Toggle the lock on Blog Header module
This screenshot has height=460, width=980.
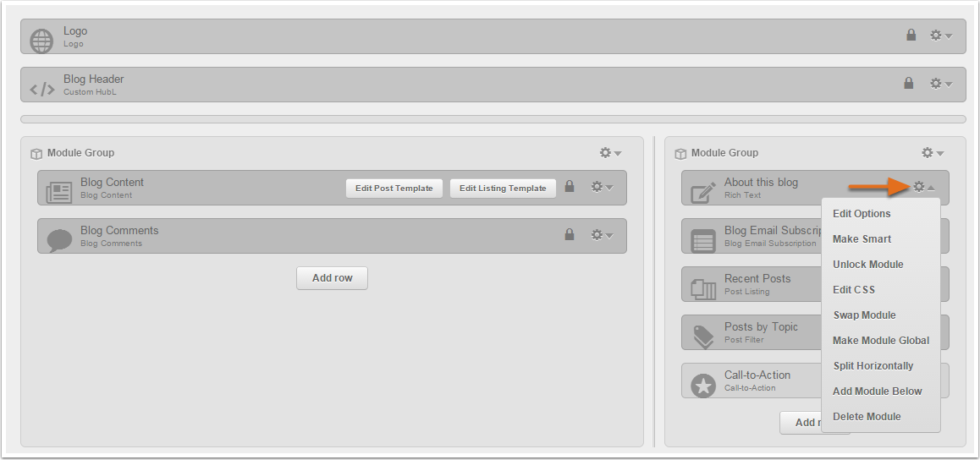click(909, 84)
